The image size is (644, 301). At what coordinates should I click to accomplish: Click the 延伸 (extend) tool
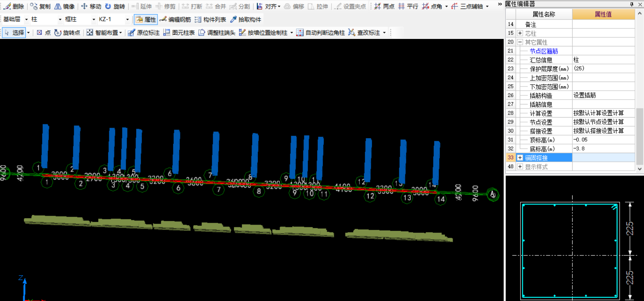[x=141, y=6]
